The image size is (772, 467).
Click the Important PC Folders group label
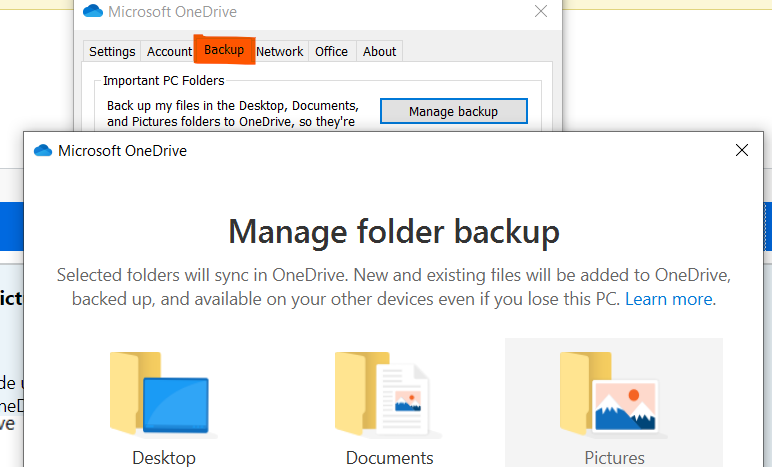pyautogui.click(x=164, y=81)
